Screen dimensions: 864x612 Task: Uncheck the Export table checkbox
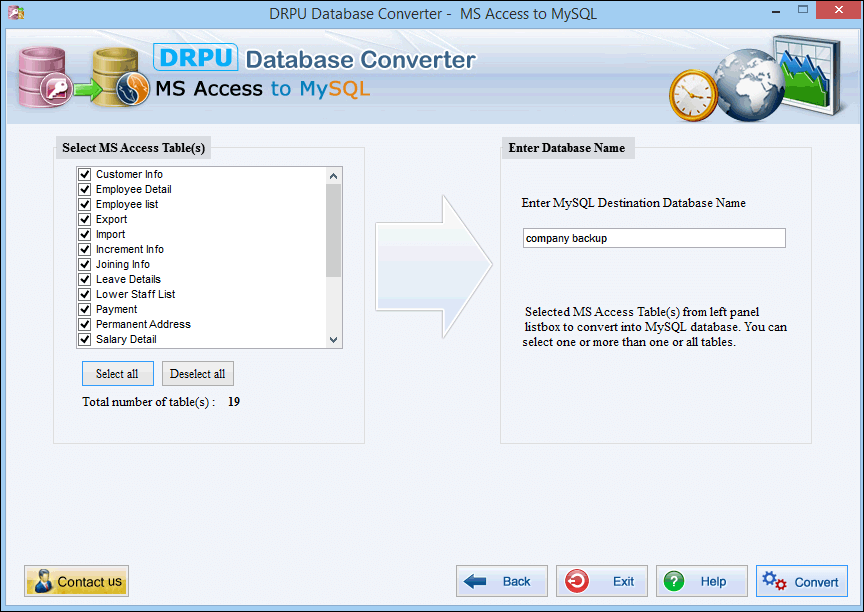84,219
